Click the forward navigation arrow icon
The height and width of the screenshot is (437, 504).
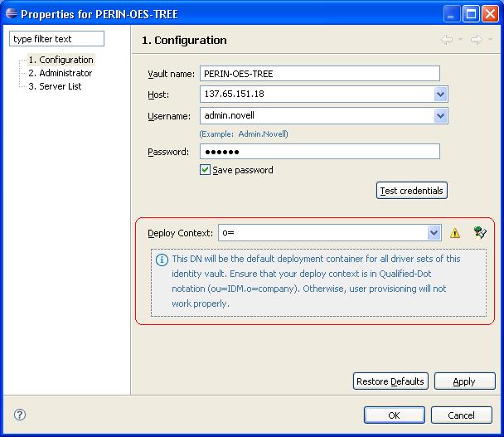477,40
